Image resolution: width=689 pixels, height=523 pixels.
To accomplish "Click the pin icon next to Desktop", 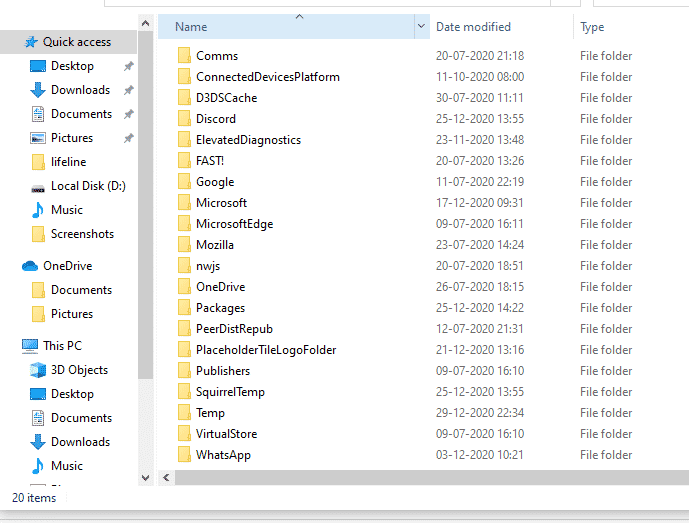I will click(128, 66).
